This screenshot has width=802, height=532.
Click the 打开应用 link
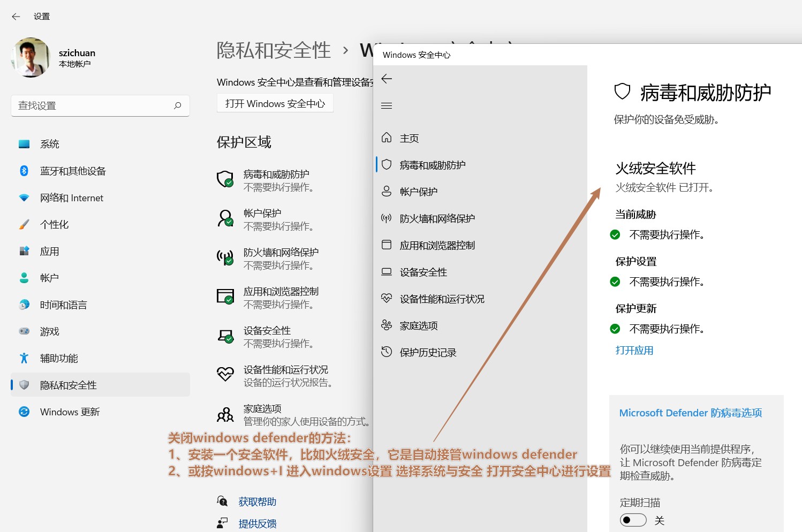634,351
